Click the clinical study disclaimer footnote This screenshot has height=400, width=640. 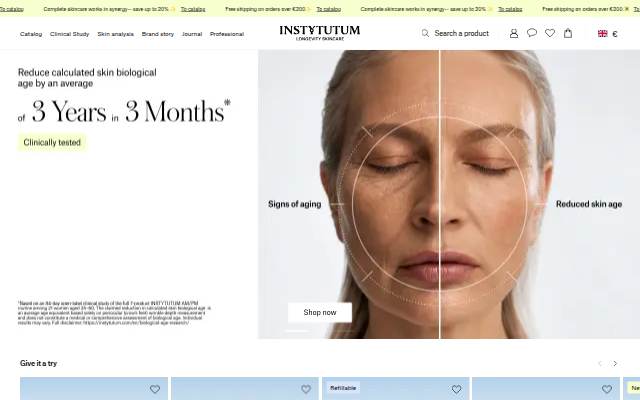pos(114,313)
